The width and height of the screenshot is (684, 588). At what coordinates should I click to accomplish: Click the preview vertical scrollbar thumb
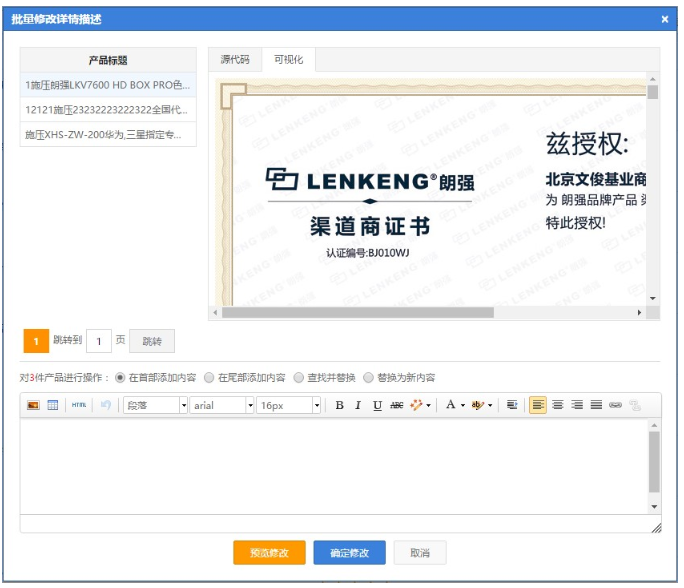[653, 92]
